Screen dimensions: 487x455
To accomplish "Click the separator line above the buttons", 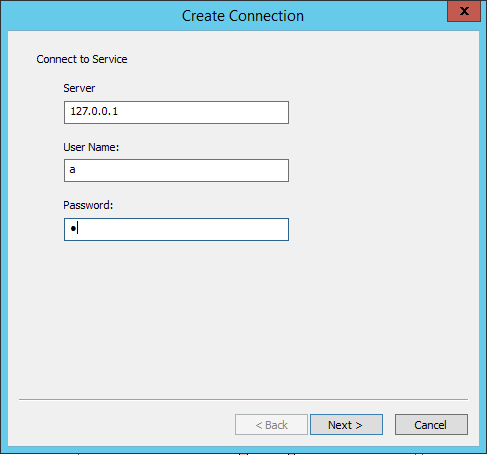I will click(x=243, y=399).
